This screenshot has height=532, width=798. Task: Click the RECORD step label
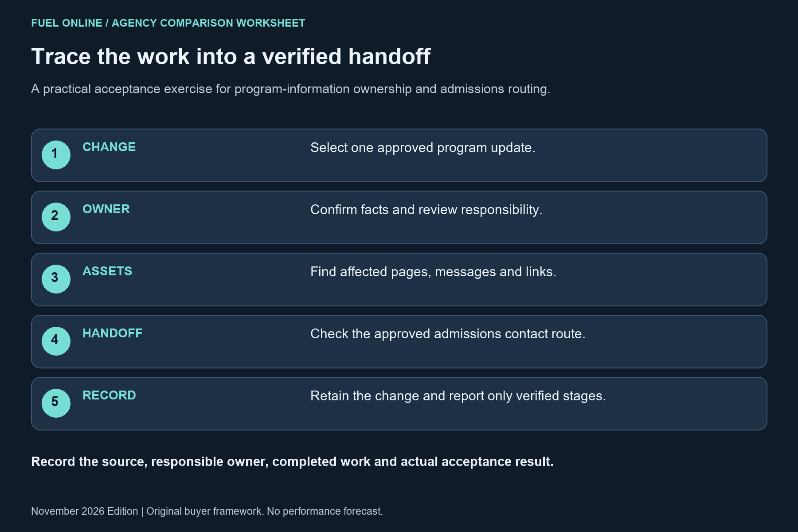pyautogui.click(x=109, y=395)
